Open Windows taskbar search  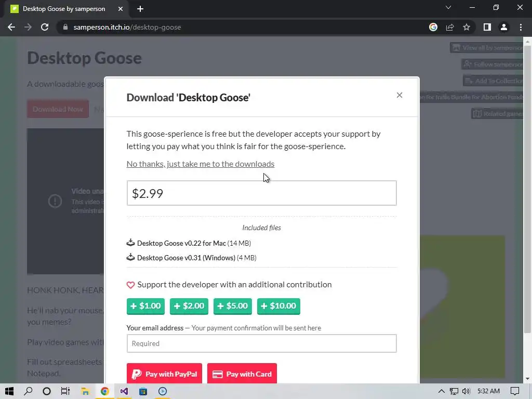click(x=28, y=391)
